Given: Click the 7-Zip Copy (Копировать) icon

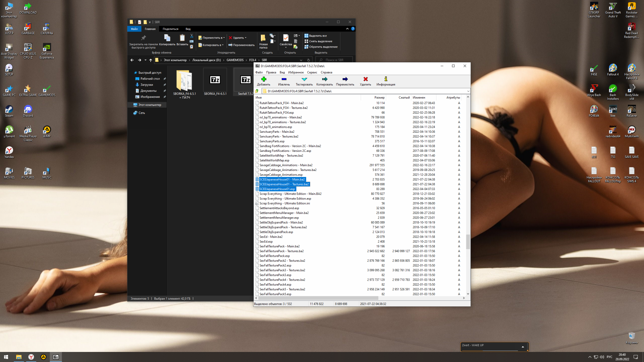Looking at the screenshot, I should pos(324,79).
